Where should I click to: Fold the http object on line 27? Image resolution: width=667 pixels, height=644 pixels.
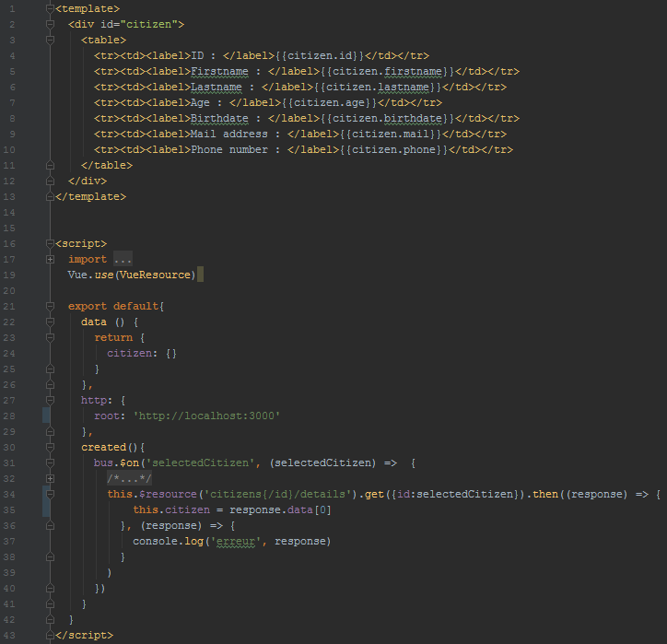click(x=49, y=401)
